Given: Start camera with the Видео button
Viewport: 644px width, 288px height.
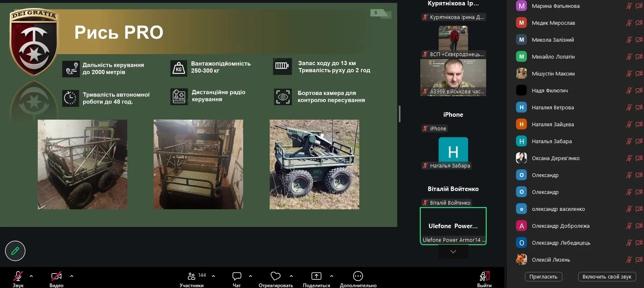Looking at the screenshot, I should [56, 279].
